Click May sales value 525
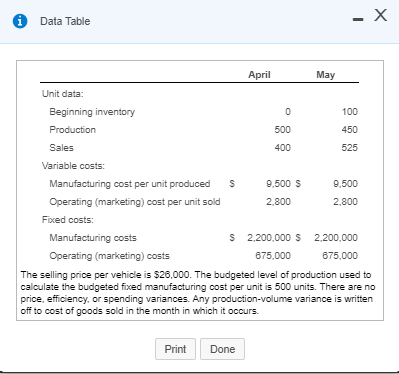399x374 pixels. tap(350, 148)
